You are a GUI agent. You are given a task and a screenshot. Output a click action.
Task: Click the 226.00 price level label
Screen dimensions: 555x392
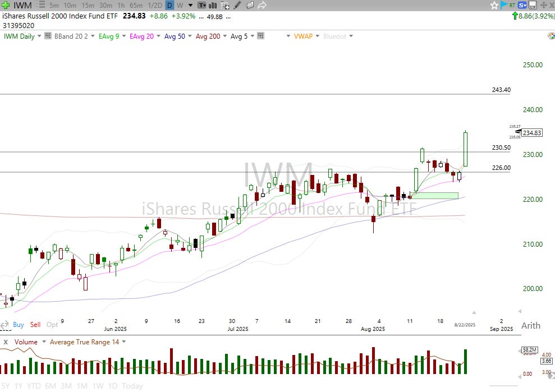(x=501, y=168)
